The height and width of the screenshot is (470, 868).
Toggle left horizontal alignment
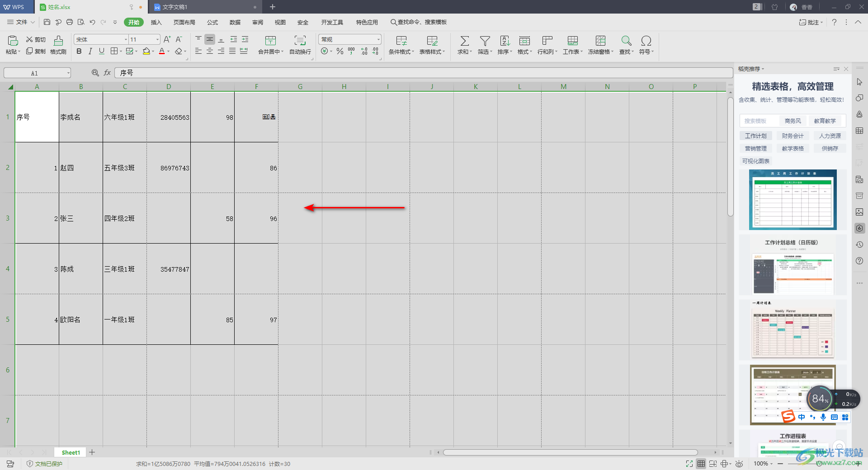coord(198,52)
